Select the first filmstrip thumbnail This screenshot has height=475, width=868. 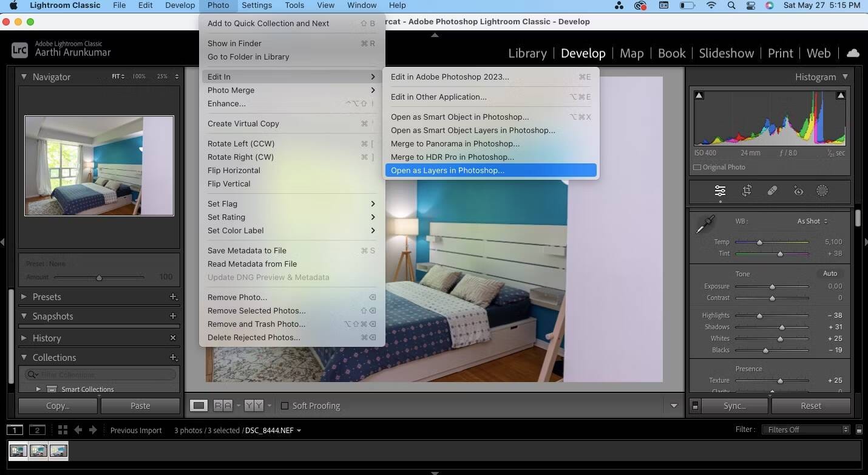tap(18, 451)
